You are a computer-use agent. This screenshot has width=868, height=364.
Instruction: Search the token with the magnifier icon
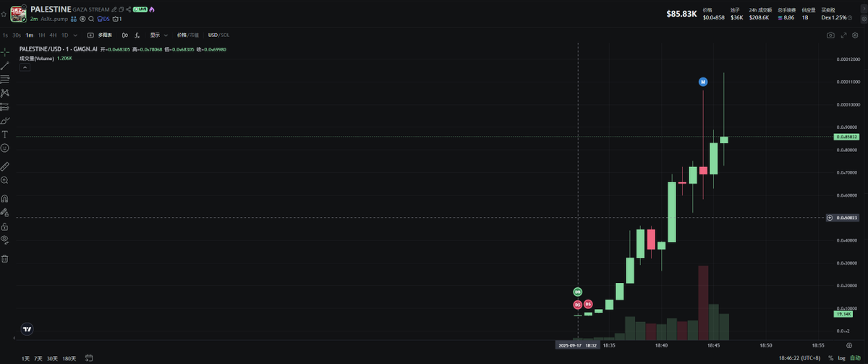[x=91, y=19]
